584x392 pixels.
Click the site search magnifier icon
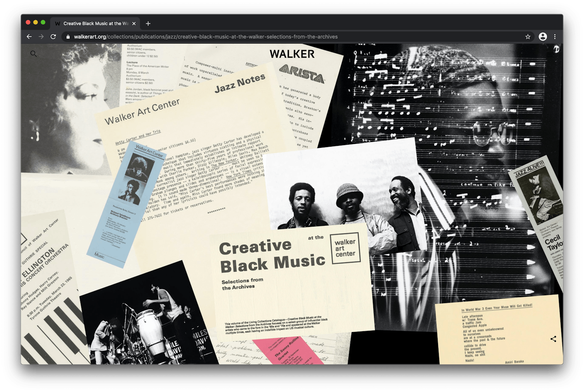tap(33, 54)
